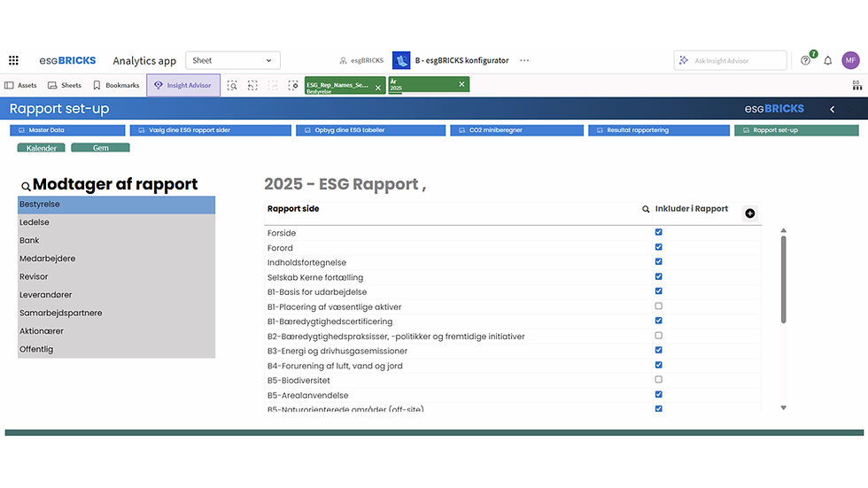Go to Opbyg dine ESG tabeller
The width and height of the screenshot is (868, 488).
(371, 130)
